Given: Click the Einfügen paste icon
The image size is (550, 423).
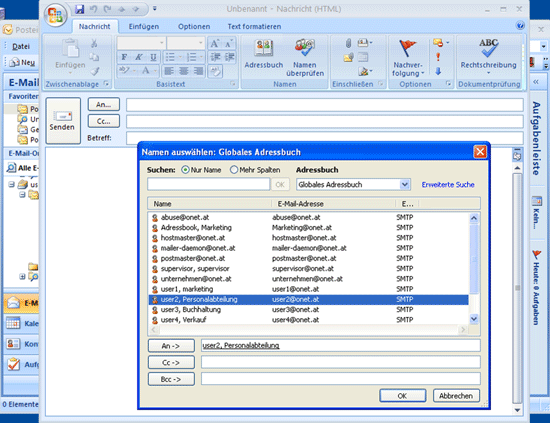Looking at the screenshot, I should point(71,48).
